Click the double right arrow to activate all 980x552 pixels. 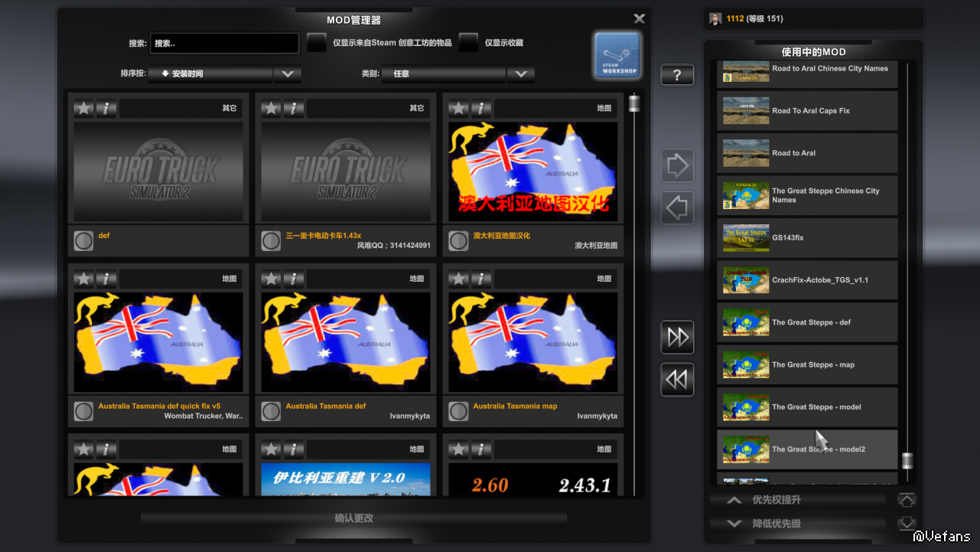[x=678, y=338]
